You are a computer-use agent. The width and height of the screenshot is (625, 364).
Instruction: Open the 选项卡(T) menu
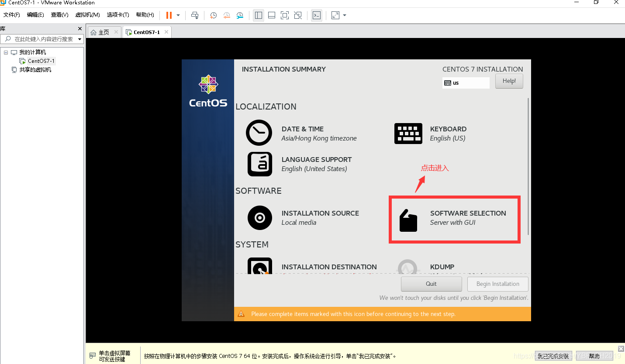tap(118, 15)
